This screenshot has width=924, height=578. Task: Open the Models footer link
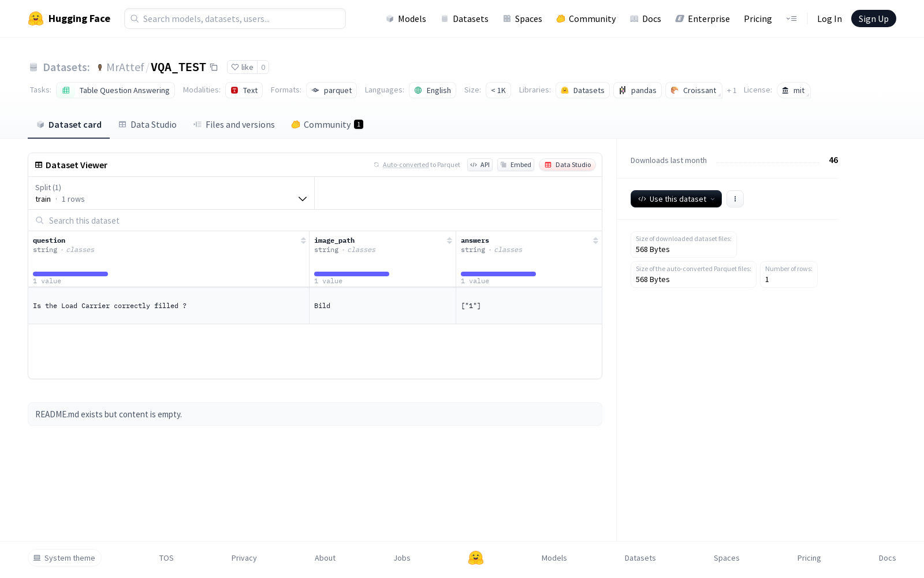554,558
